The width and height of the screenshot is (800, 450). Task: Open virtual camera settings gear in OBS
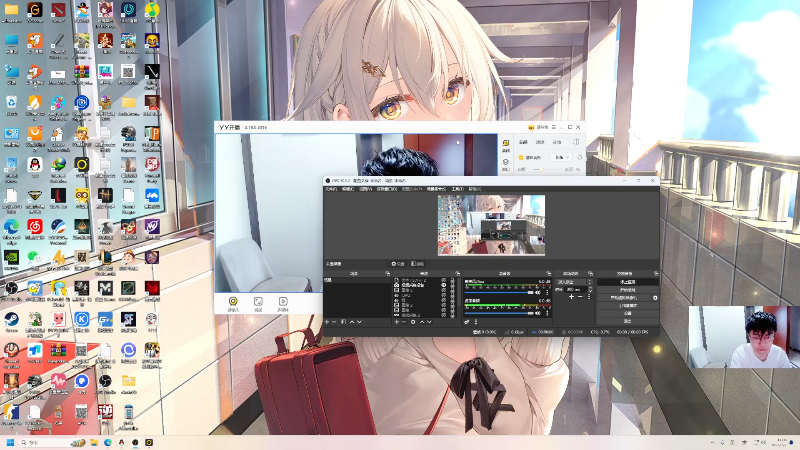tap(655, 298)
